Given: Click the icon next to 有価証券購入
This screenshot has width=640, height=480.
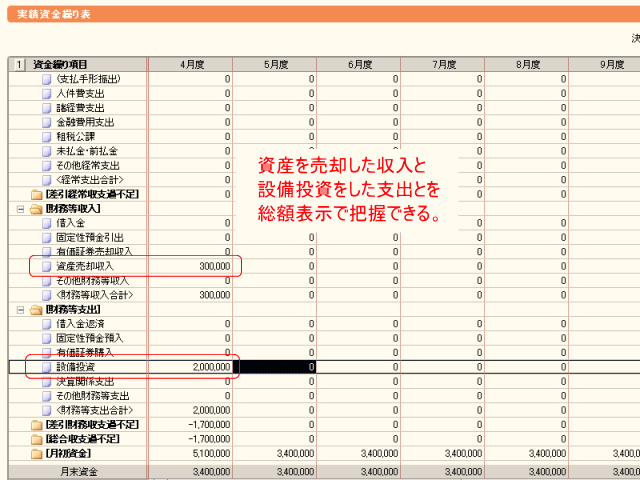Looking at the screenshot, I should [47, 353].
